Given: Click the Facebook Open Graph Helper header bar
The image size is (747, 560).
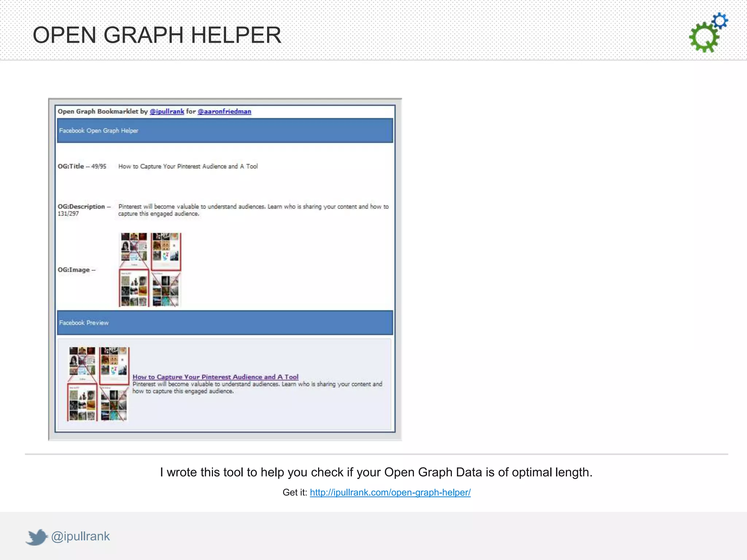Looking at the screenshot, I should [x=225, y=131].
